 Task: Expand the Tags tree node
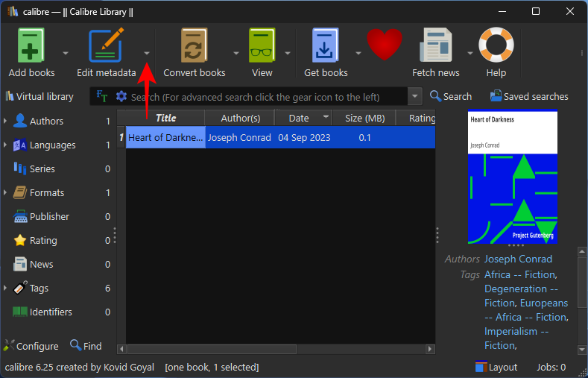5,289
